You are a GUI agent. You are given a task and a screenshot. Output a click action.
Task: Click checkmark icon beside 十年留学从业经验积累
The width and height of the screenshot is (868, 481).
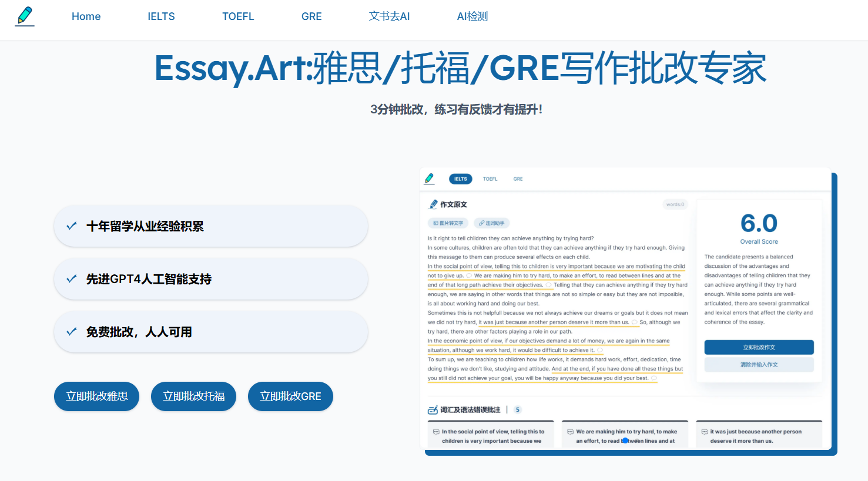(x=72, y=226)
